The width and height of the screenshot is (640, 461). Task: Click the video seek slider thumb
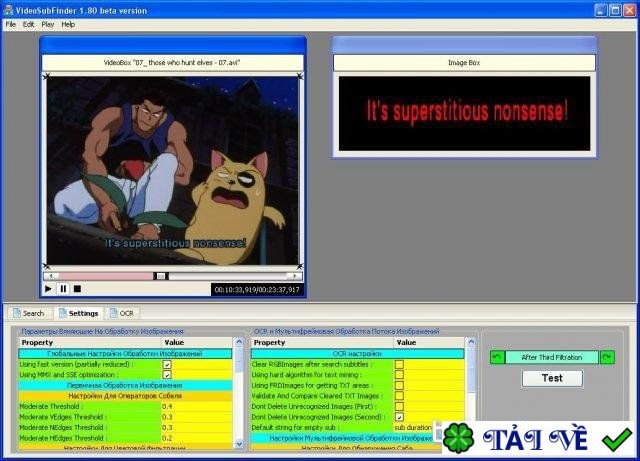161,276
